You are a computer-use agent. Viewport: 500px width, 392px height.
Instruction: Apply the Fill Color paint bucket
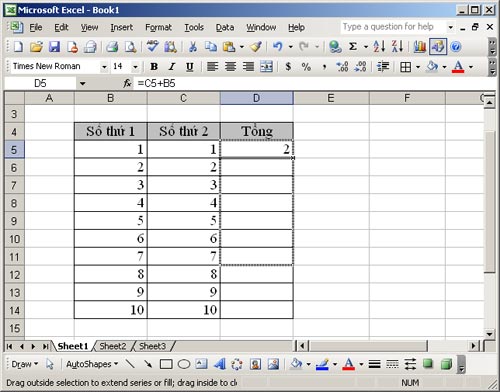[x=432, y=67]
